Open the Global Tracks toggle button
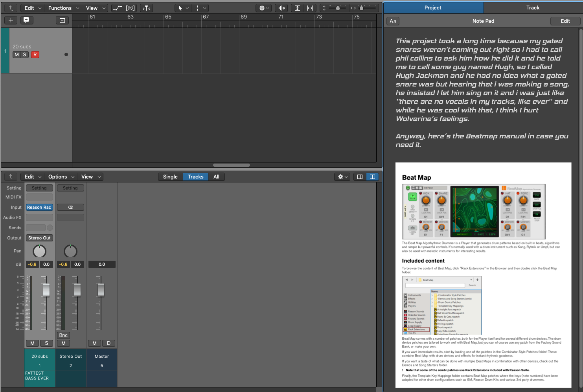The width and height of the screenshot is (583, 392). [62, 20]
